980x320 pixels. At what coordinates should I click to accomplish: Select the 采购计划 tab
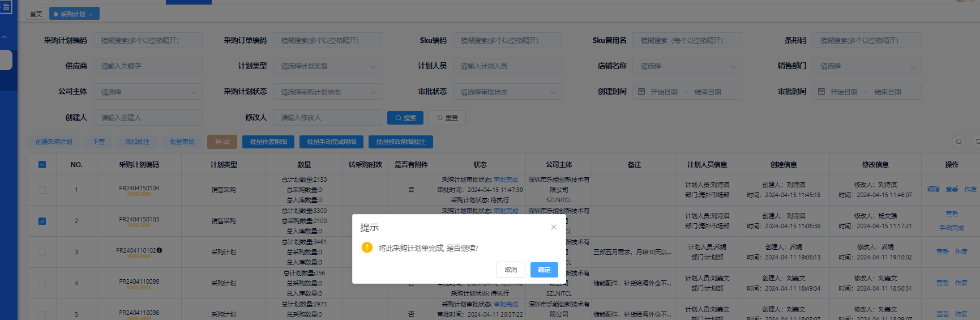pos(73,14)
